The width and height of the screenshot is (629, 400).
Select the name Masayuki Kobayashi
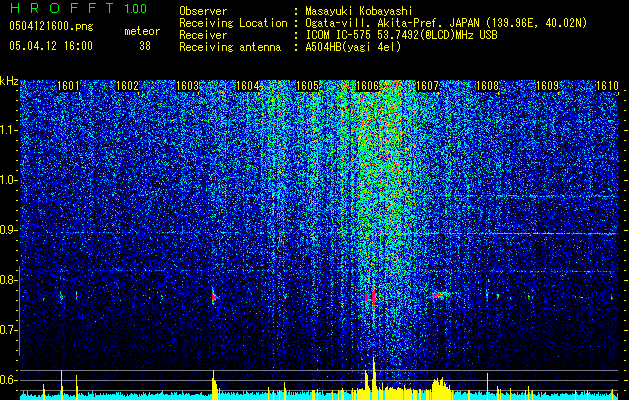[x=359, y=11]
